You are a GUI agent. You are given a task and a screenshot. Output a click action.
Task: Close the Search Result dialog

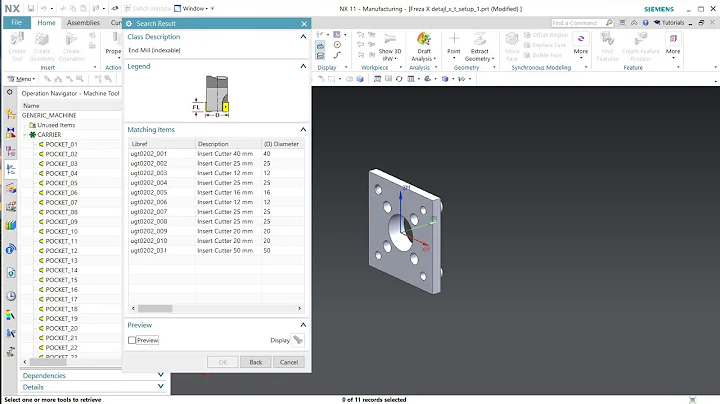304,23
